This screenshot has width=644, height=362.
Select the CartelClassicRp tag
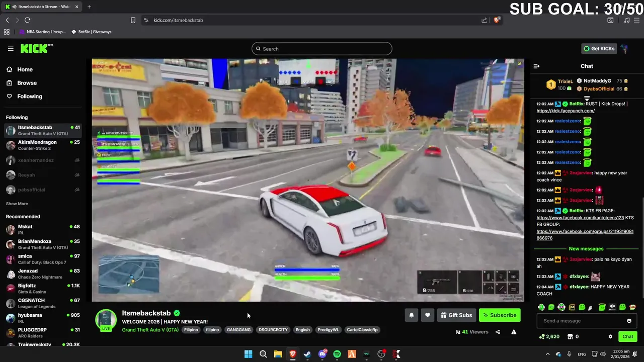click(362, 330)
